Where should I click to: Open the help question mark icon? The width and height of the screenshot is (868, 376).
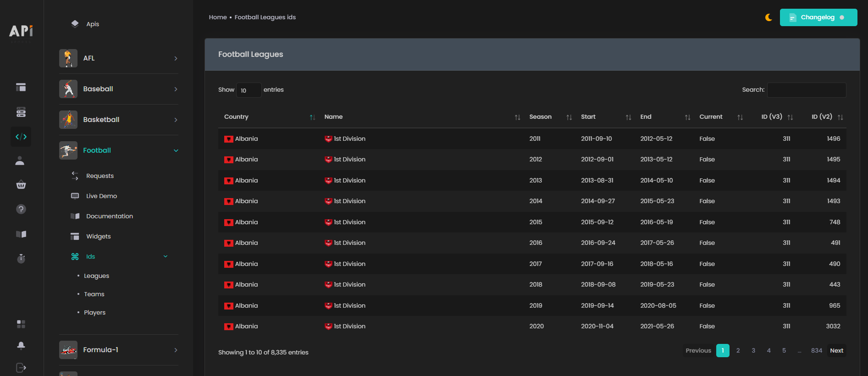coord(21,209)
